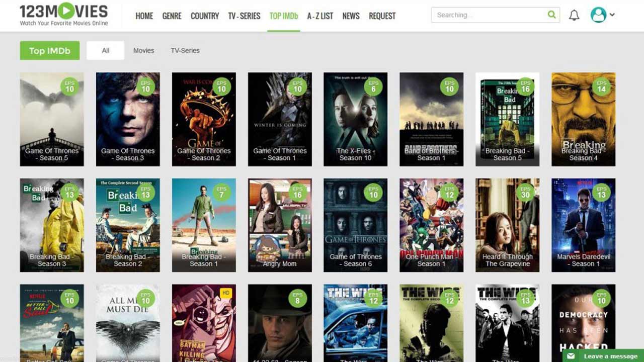Open Breaking Bad Season 5 poster
The height and width of the screenshot is (362, 644).
pyautogui.click(x=507, y=119)
